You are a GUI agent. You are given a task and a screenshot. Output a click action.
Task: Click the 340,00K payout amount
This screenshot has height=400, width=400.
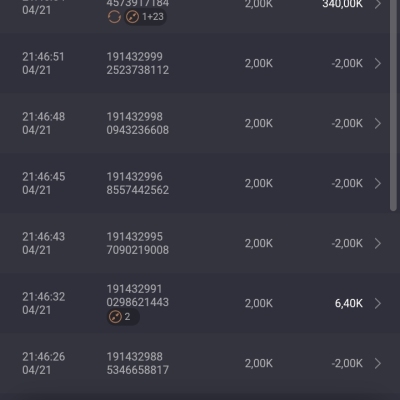coord(343,4)
